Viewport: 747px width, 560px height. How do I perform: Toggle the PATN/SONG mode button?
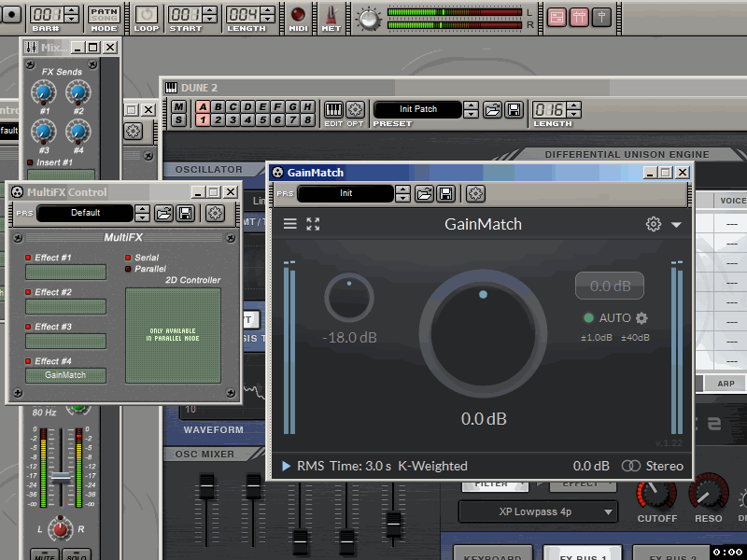104,15
